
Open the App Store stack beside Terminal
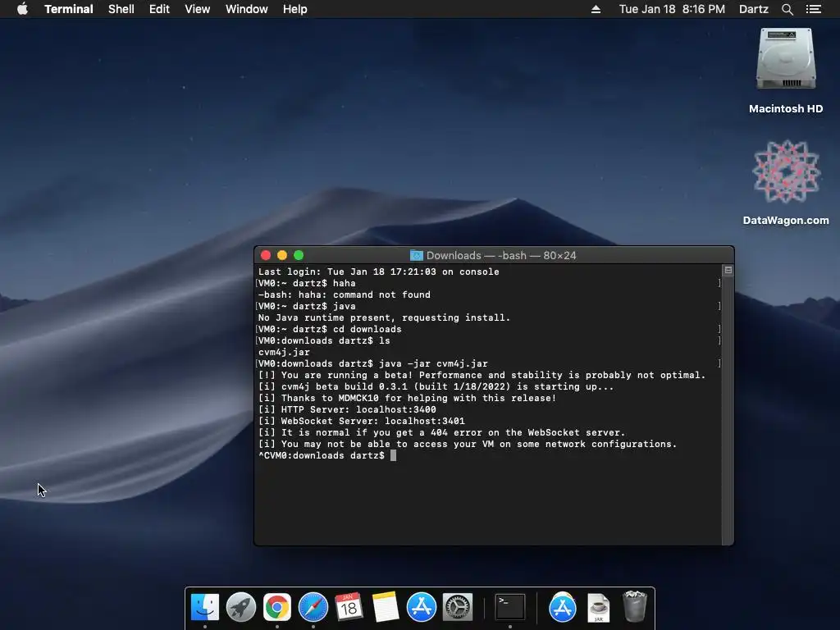pos(563,607)
